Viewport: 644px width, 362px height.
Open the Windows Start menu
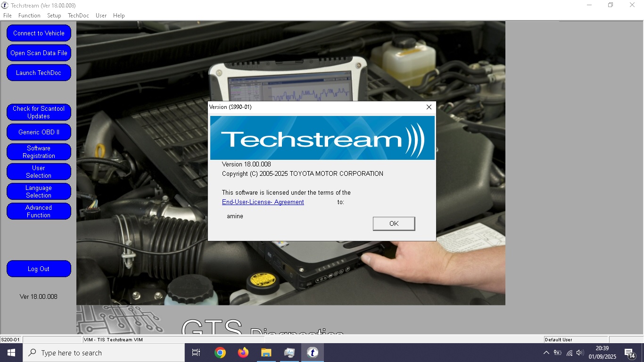coord(11,353)
